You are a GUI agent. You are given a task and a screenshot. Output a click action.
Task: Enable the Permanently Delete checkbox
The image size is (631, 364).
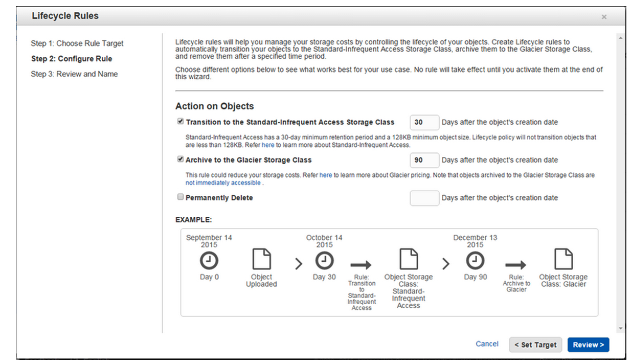point(180,197)
